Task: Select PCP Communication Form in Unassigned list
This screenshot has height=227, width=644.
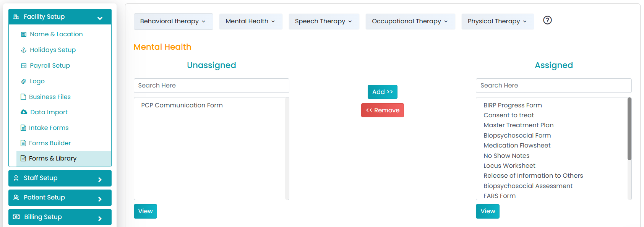Action: (x=182, y=105)
